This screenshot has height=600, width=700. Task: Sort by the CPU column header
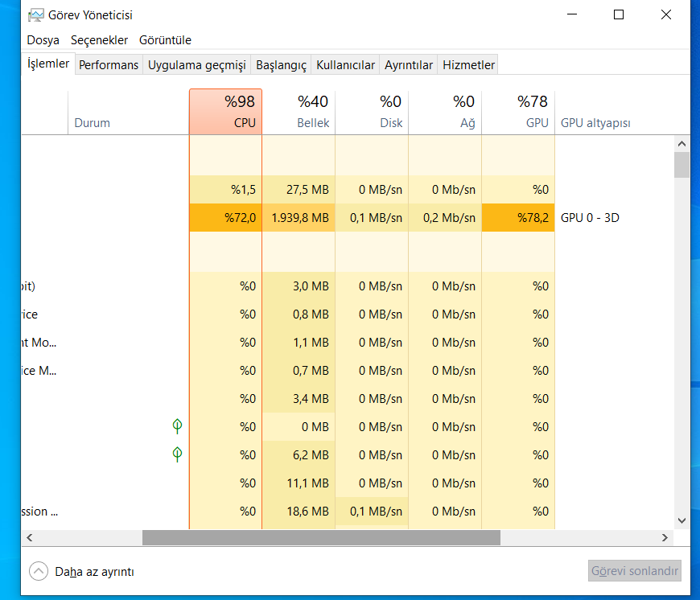[x=225, y=112]
